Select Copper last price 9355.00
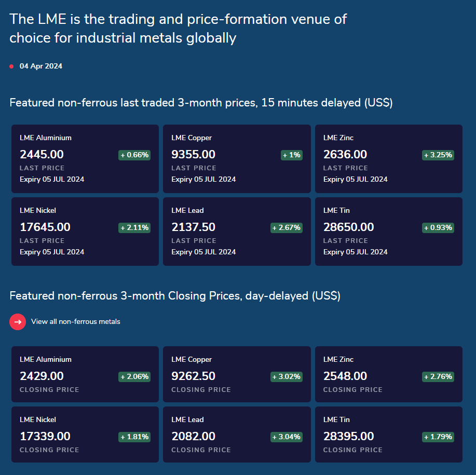The image size is (476, 475). pyautogui.click(x=194, y=155)
